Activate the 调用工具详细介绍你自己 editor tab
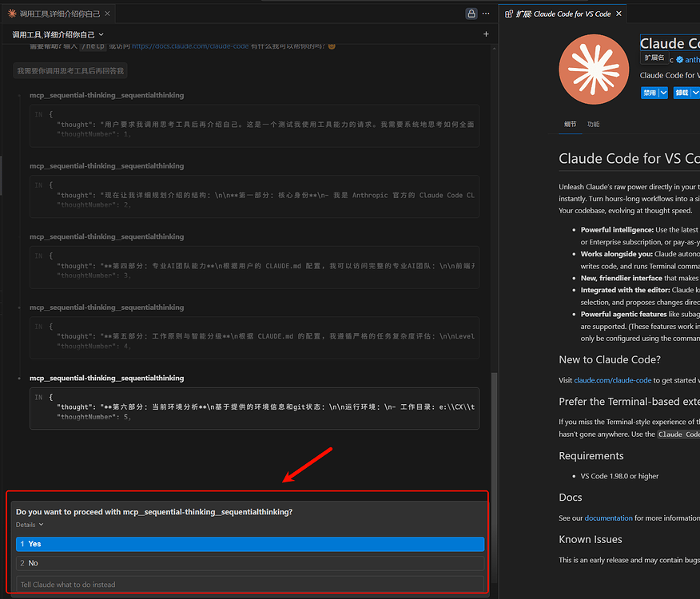 59,14
